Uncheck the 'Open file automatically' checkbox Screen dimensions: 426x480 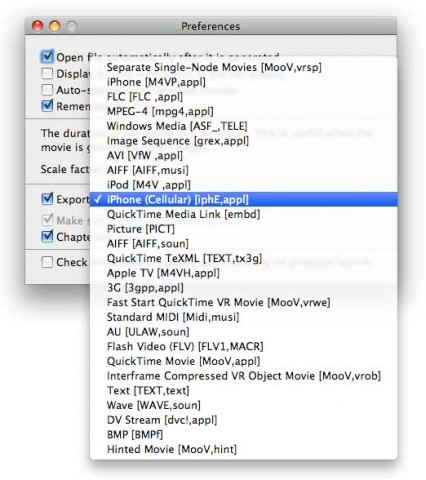tap(47, 57)
